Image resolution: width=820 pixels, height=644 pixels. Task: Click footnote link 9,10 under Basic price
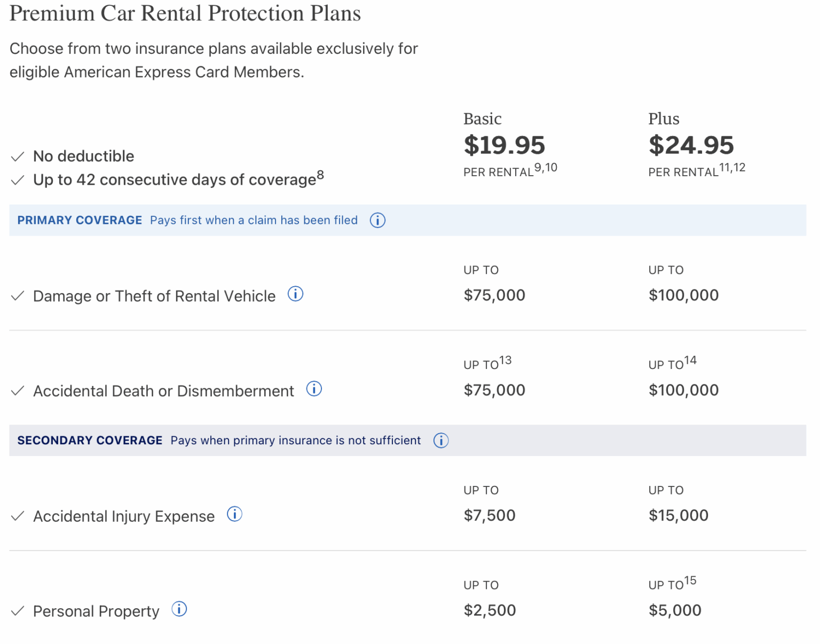coord(546,167)
